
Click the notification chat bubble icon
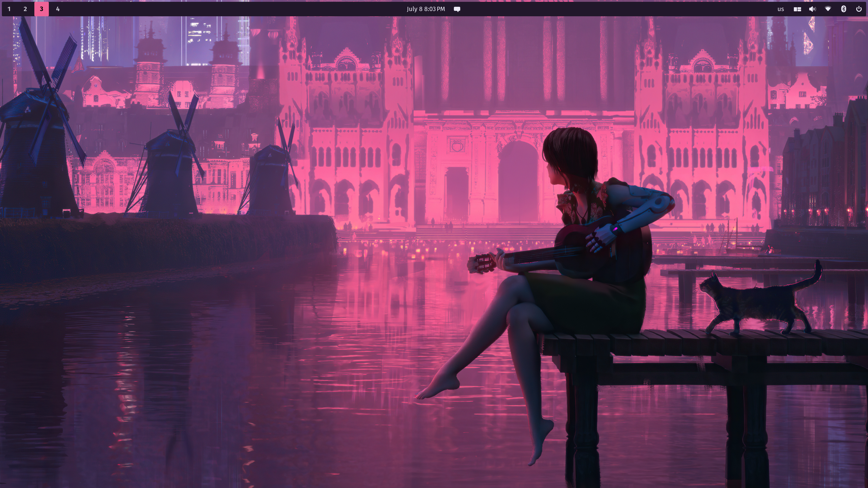pyautogui.click(x=457, y=9)
